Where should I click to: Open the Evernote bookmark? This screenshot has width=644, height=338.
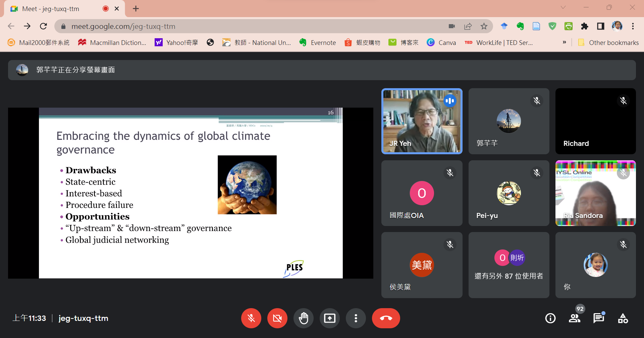tap(317, 43)
